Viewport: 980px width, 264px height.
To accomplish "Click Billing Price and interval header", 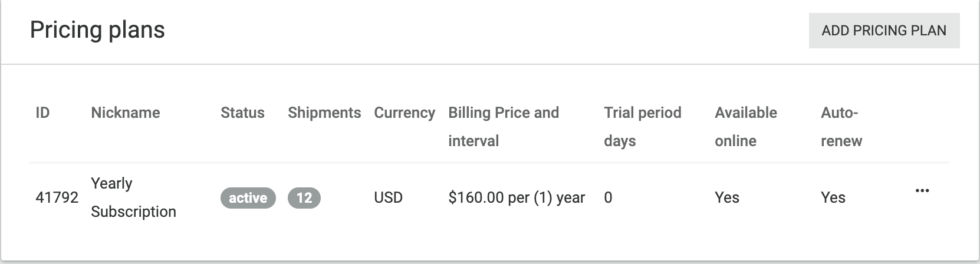I will coord(504,127).
